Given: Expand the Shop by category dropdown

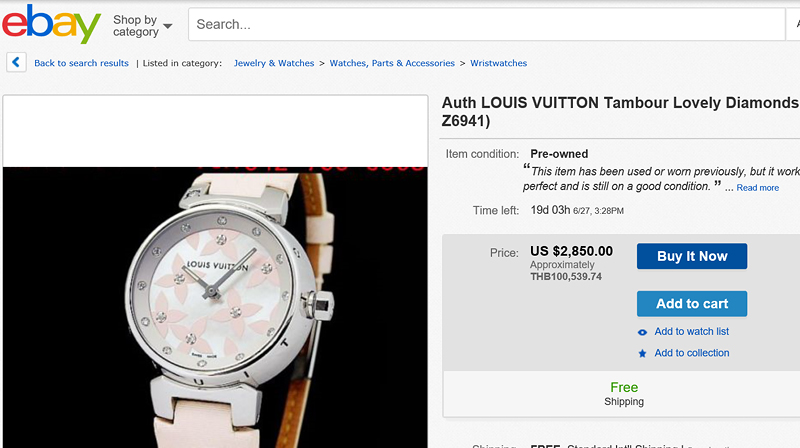Looking at the screenshot, I should click(142, 26).
